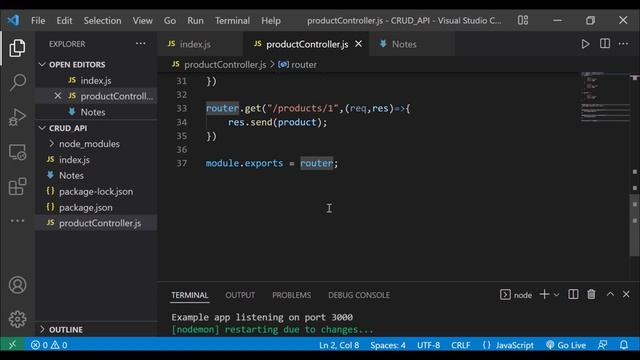Screen dimensions: 640x360
Task: Switch to index.js editor tab
Action: (200, 44)
